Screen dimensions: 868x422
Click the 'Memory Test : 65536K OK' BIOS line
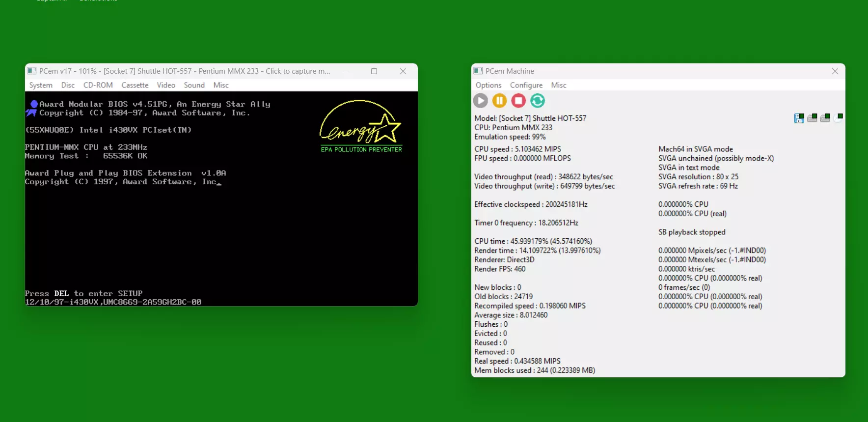[x=86, y=156]
